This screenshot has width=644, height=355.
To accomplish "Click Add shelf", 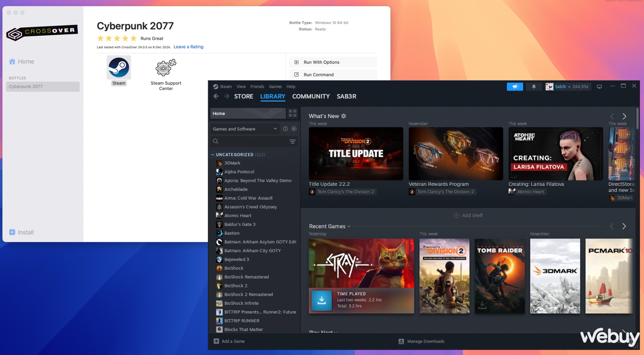I will tap(468, 216).
